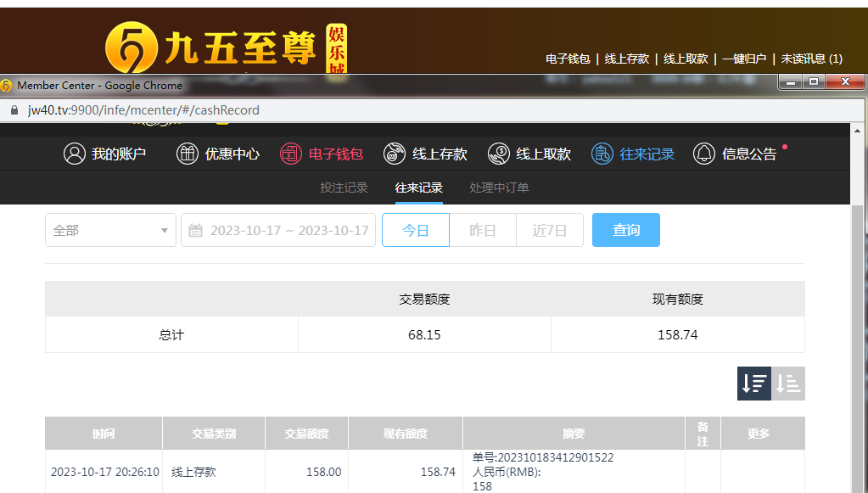Click 一键归户 link in header
The width and height of the screenshot is (868, 493).
(744, 59)
